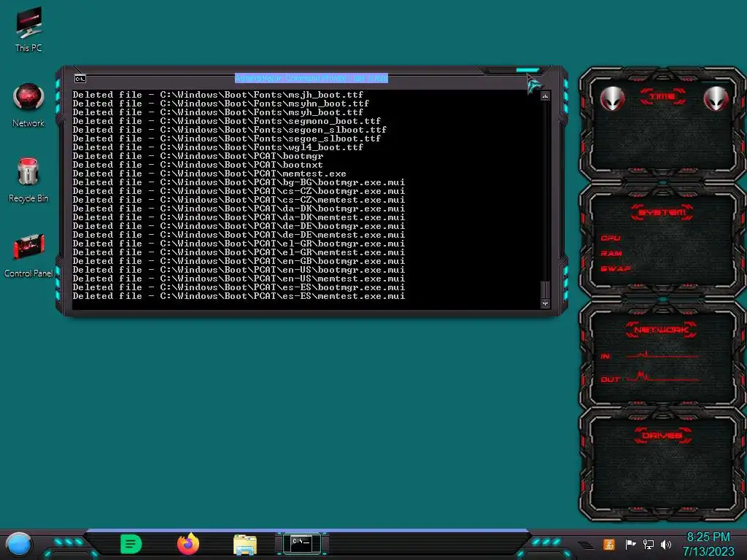Screen dimensions: 747x560
Task: Click the line ending msjh_boot.ttf
Action: [x=217, y=95]
